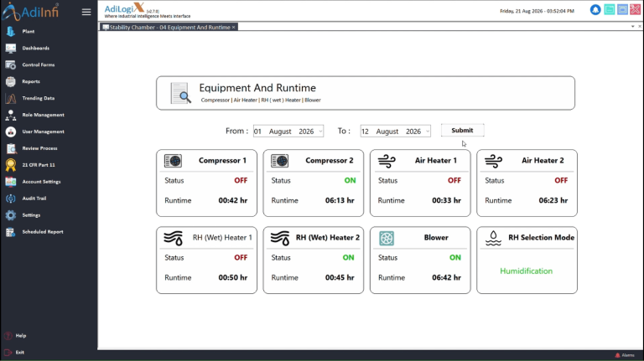Viewport: 644px width, 361px height.
Task: Click the Help link
Action: (x=21, y=336)
